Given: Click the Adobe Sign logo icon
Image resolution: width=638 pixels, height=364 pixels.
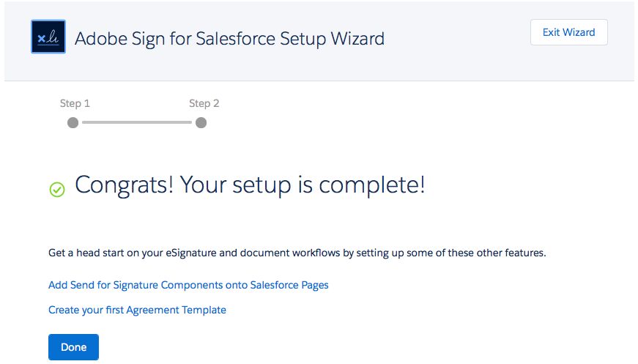Looking at the screenshot, I should click(x=48, y=37).
